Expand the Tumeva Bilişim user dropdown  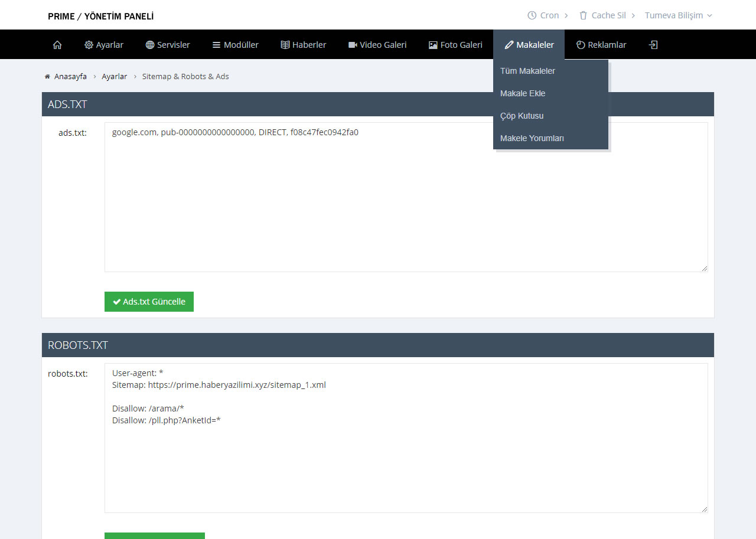[679, 15]
